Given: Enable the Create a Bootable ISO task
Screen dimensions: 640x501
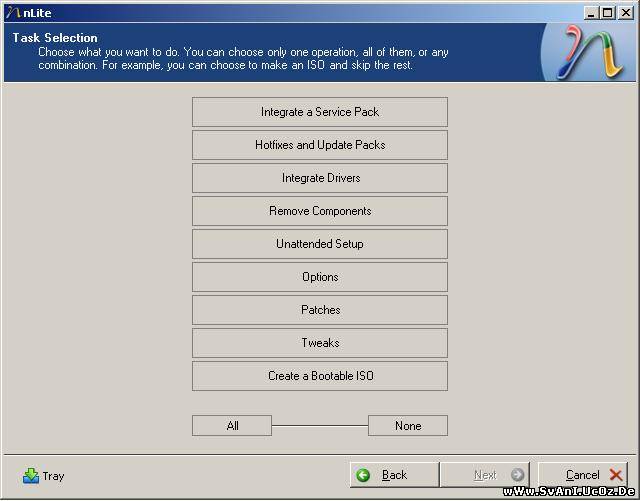Looking at the screenshot, I should [x=319, y=376].
